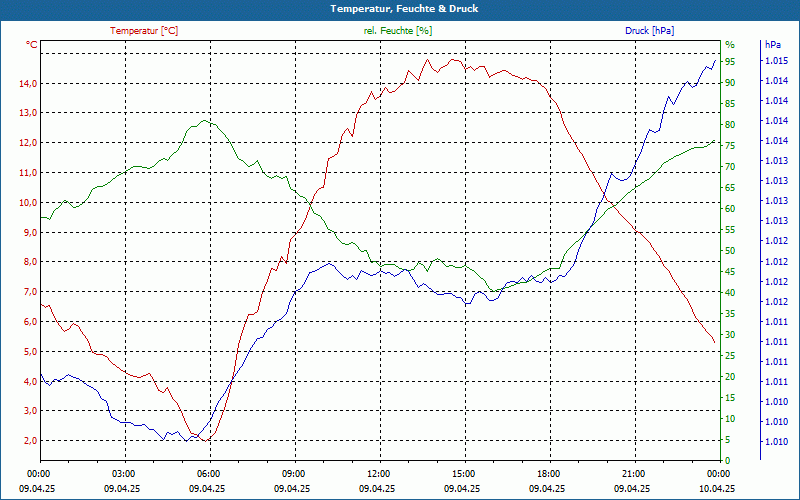Screen dimensions: 800x500
Task: Click the '10.04.25' date label
Action: [717, 488]
